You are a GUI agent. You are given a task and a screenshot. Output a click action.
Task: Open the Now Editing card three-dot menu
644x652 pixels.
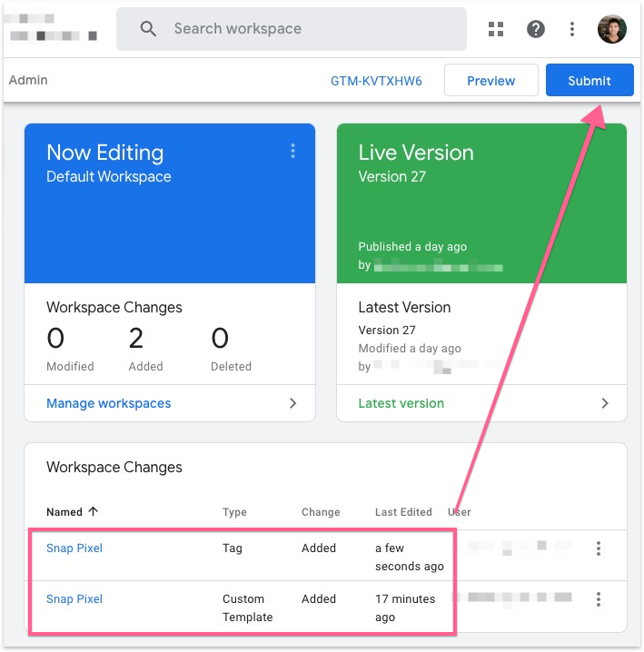pos(292,152)
